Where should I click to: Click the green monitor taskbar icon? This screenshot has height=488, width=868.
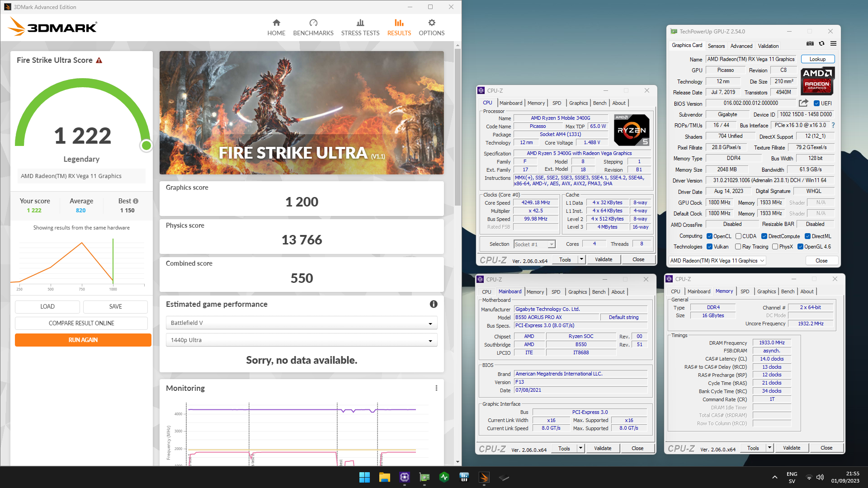point(444,477)
